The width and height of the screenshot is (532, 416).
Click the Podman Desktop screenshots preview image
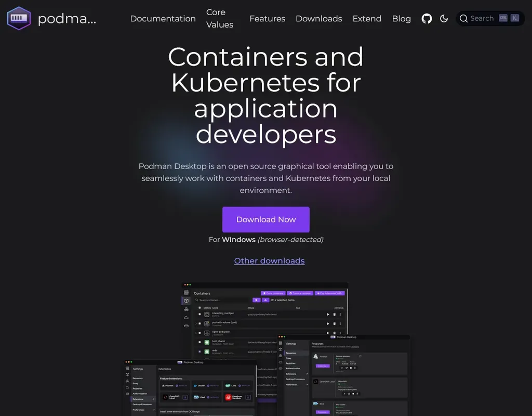tap(267, 349)
